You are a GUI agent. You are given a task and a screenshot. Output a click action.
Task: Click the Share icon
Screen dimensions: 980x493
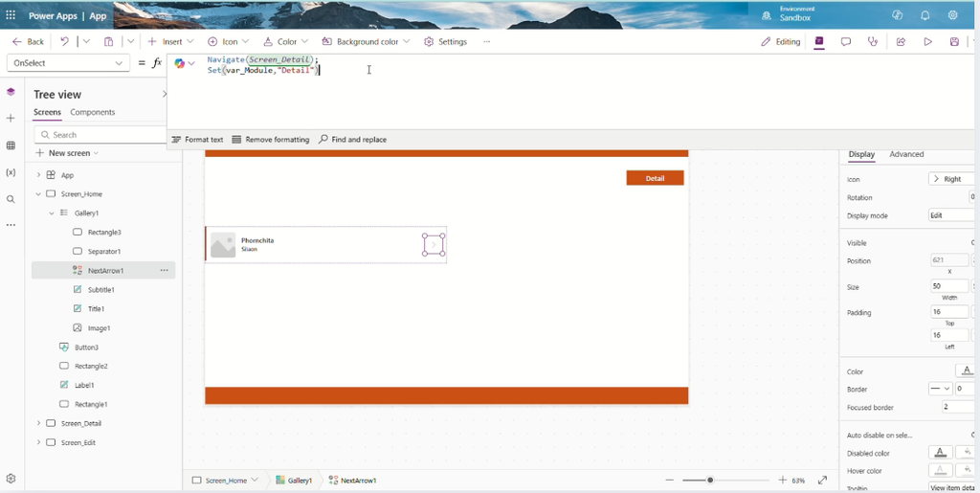(x=901, y=42)
